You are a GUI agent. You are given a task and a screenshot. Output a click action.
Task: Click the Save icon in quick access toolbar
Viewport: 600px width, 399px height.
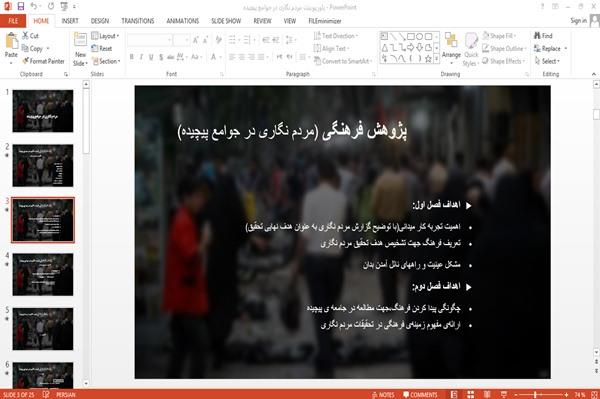coord(21,6)
